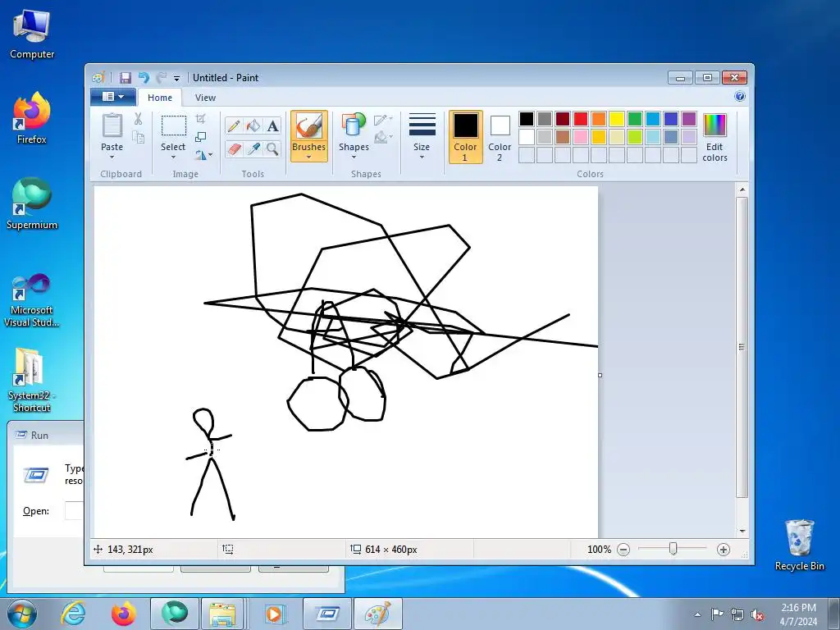The image size is (840, 630).
Task: Click the Action Center flag tray icon
Action: point(717,614)
